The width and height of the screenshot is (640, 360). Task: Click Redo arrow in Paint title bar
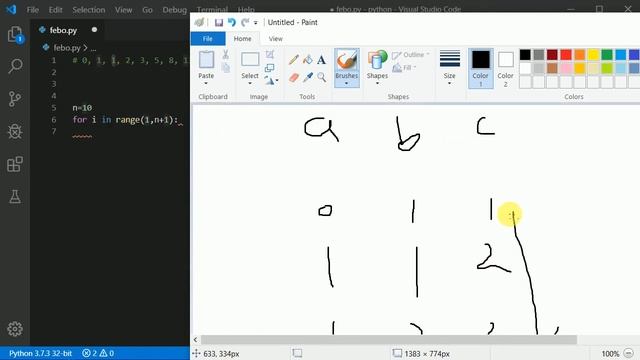245,22
